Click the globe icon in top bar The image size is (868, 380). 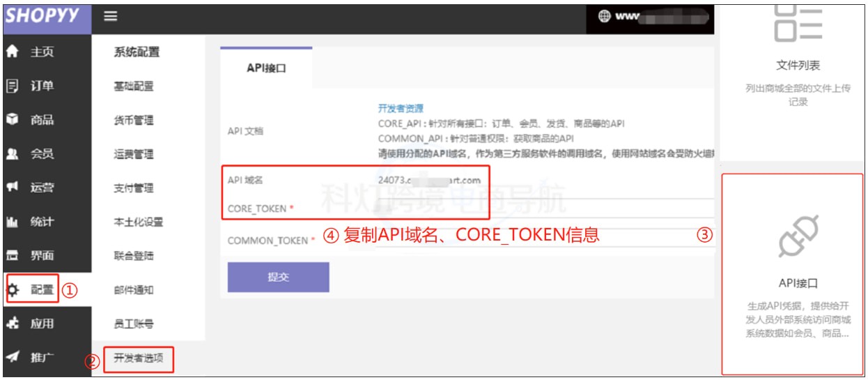pos(604,17)
